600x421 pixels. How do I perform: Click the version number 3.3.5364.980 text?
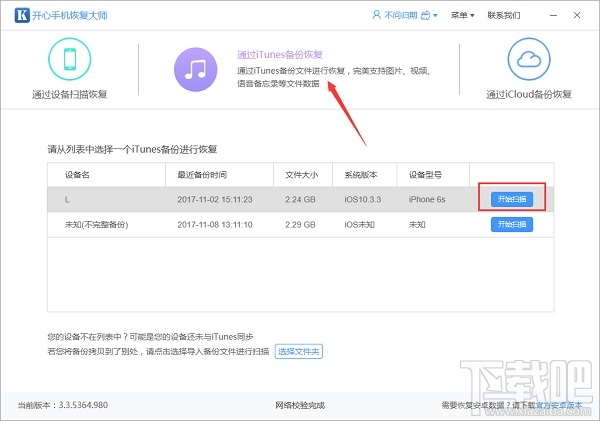pos(83,405)
